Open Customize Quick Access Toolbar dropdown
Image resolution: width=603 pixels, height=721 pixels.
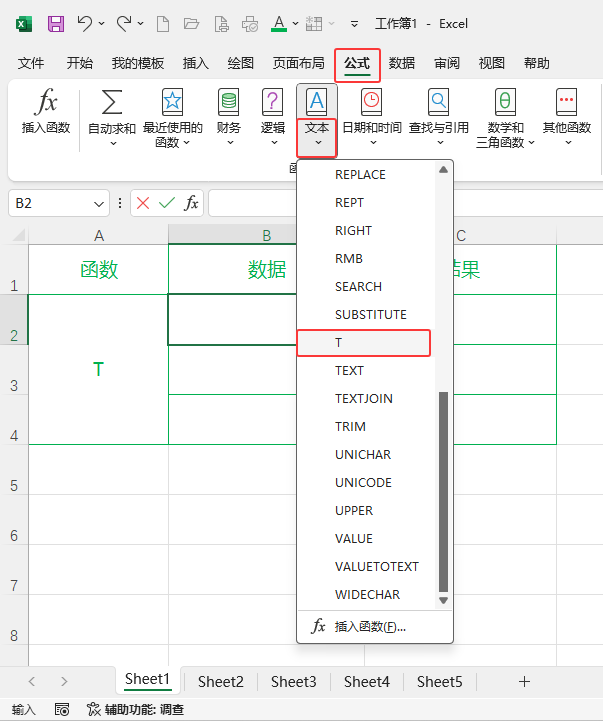click(354, 24)
